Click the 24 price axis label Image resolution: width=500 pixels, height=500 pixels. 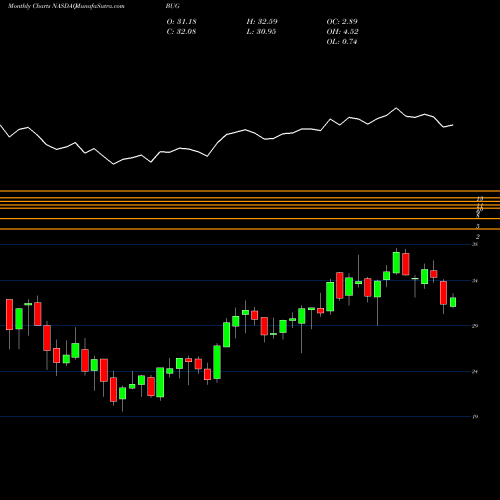[x=475, y=371]
